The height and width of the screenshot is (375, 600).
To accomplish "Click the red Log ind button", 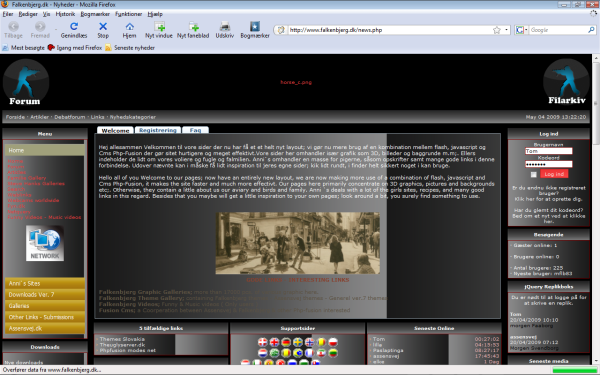I will pos(554,174).
